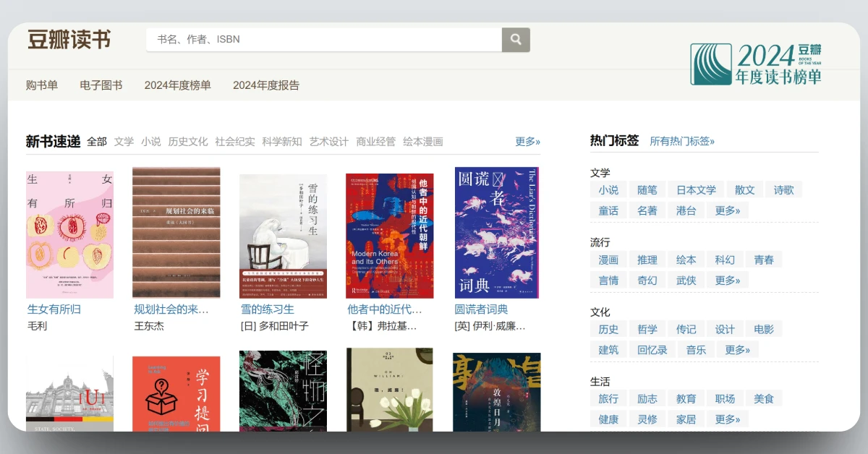
Task: Expand 更多» in the 文化 tags
Action: 737,349
